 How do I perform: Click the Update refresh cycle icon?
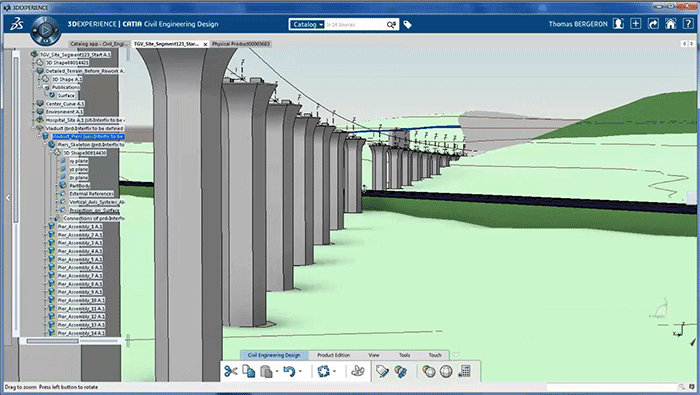click(x=324, y=371)
